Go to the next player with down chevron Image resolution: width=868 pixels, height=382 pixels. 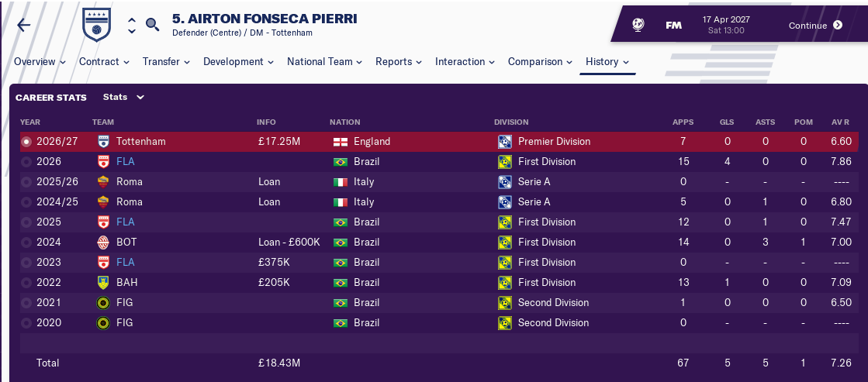pyautogui.click(x=132, y=31)
